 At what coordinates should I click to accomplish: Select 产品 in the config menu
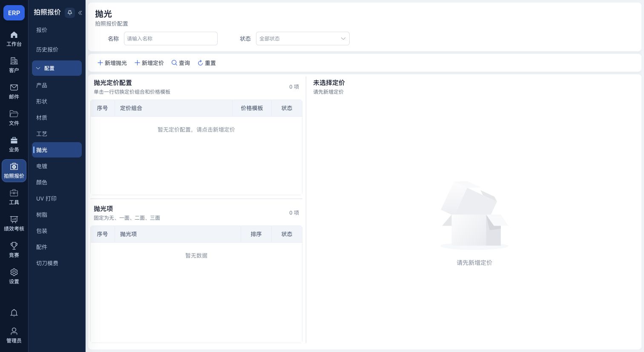[x=57, y=85]
